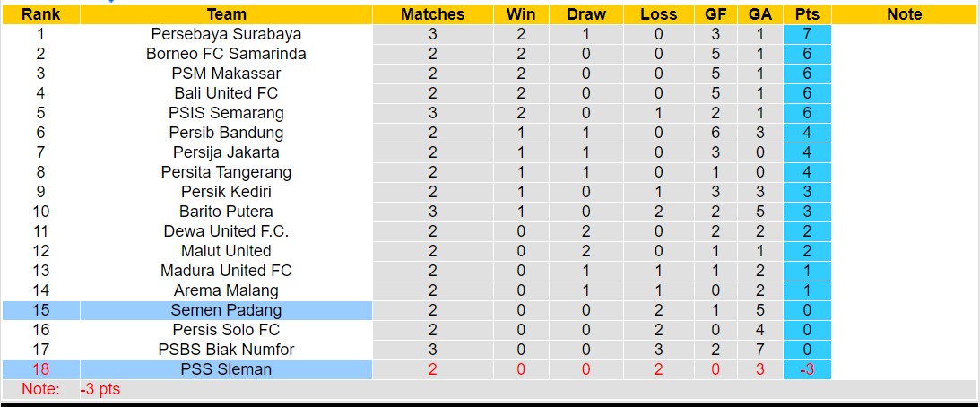The image size is (980, 407).
Task: Click the Pts column header
Action: (807, 14)
